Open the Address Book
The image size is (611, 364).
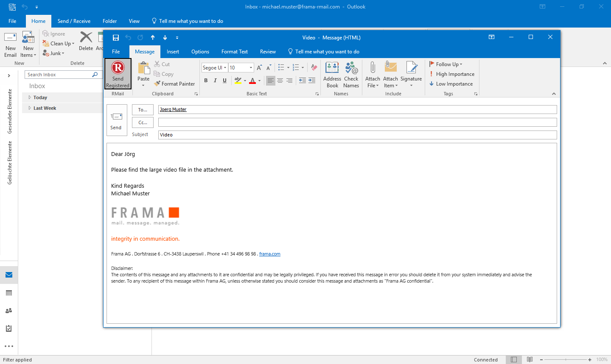point(332,75)
